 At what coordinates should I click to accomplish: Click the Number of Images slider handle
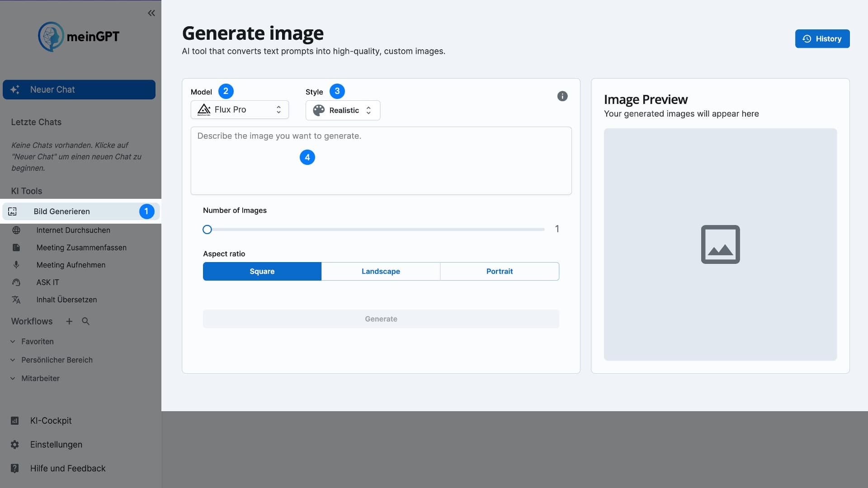click(207, 230)
